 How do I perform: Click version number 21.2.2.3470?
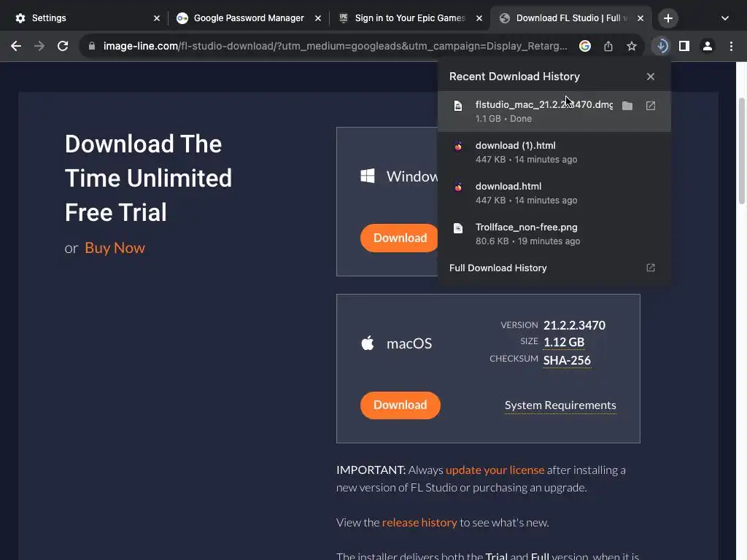coord(575,325)
